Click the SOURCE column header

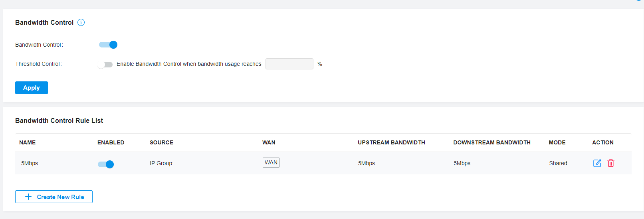tap(162, 142)
